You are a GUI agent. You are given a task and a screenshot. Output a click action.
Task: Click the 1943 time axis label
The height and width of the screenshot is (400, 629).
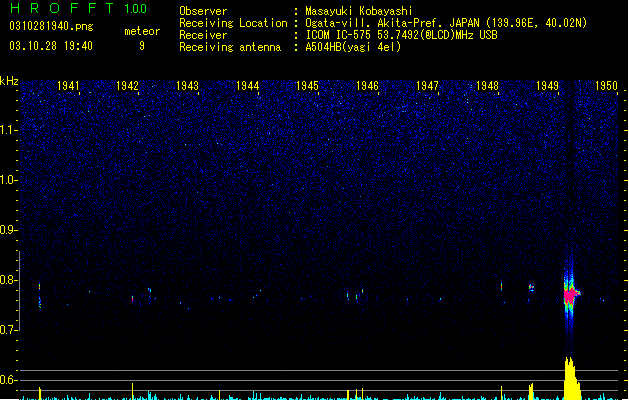coord(187,86)
